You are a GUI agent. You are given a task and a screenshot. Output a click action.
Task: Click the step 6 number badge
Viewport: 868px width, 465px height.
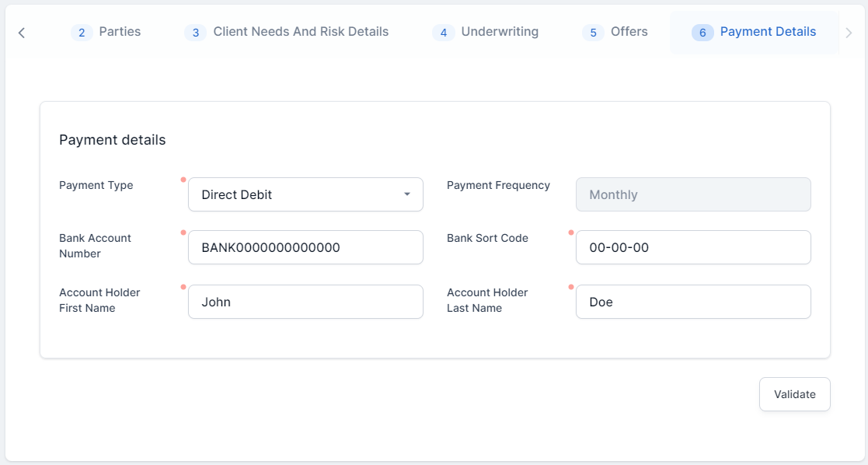pos(702,33)
